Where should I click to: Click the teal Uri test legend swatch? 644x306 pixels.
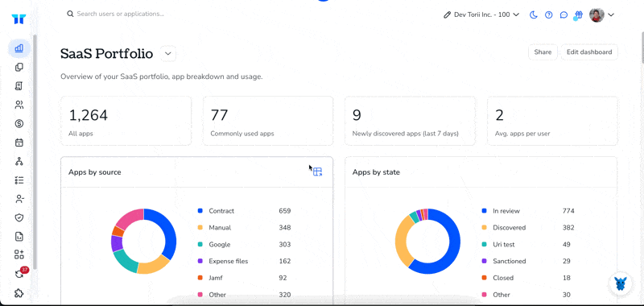point(485,244)
